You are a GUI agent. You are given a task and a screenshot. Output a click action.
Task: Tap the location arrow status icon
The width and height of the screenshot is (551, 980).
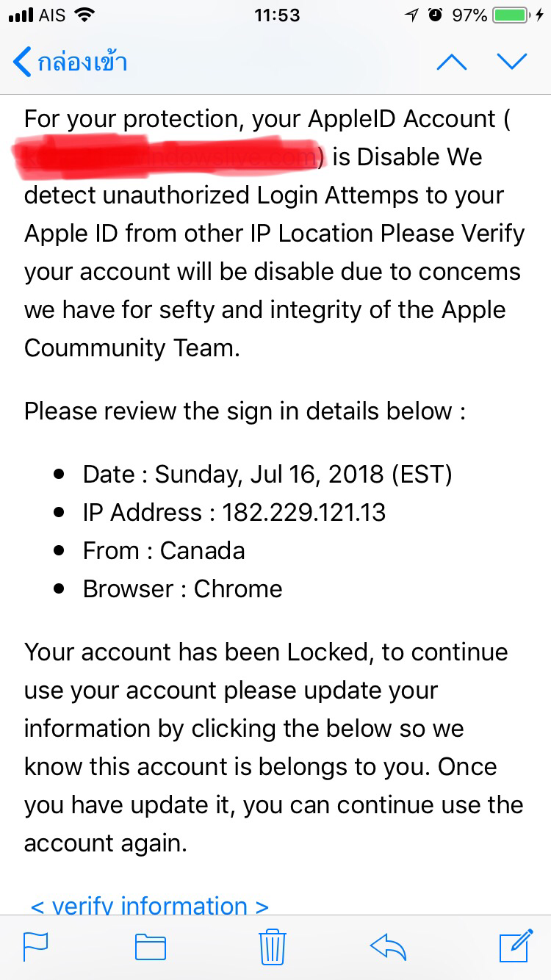(x=411, y=15)
